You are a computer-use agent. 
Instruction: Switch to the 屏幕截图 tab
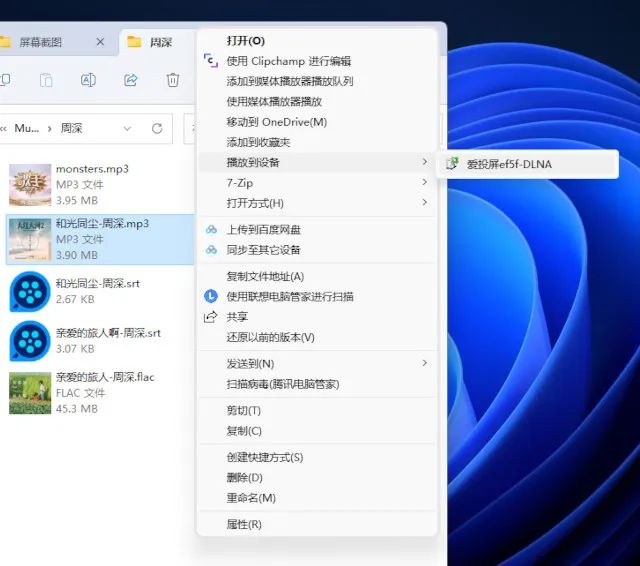[x=42, y=42]
